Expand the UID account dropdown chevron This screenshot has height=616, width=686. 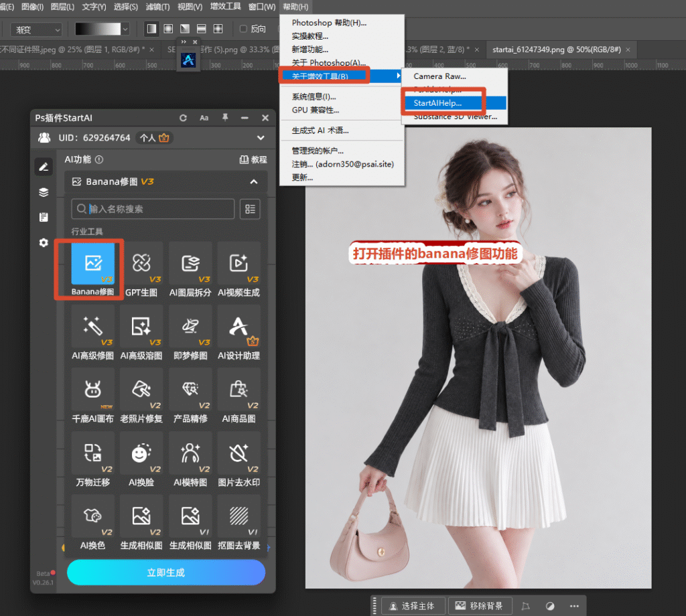(261, 138)
